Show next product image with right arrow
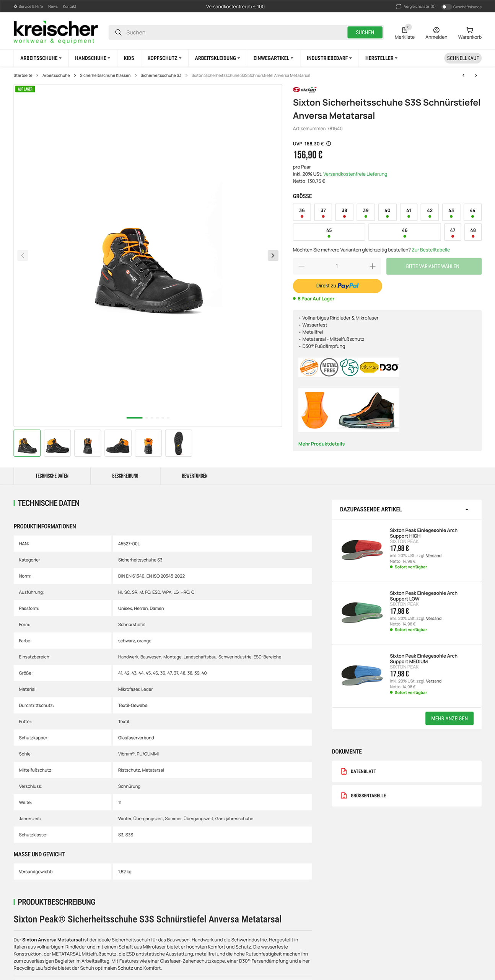Screen dimensions: 495x980 pos(273,255)
